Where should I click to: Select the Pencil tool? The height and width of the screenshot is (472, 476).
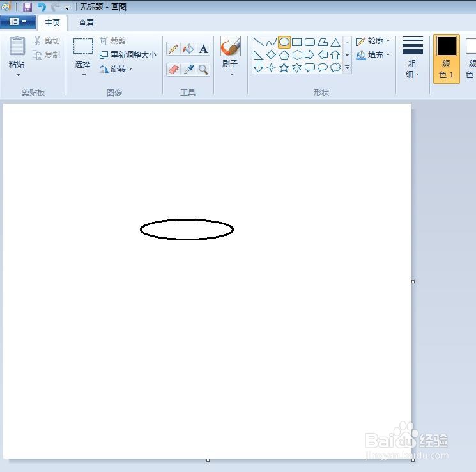coord(173,49)
